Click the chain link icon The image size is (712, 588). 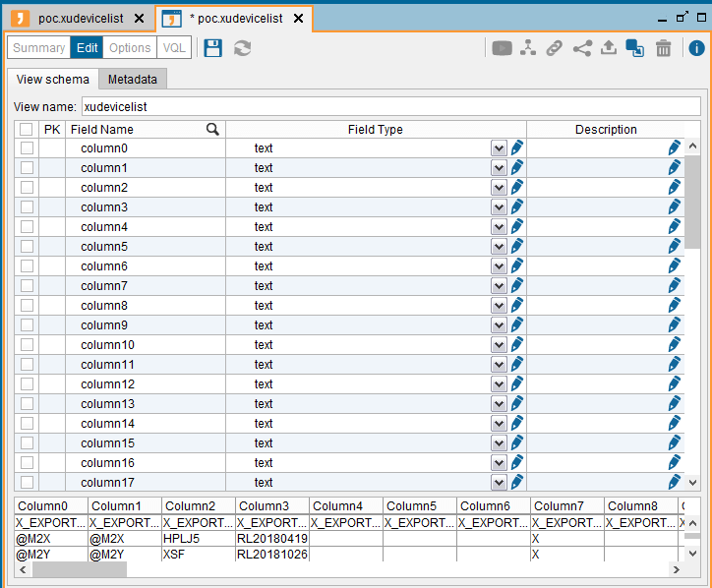click(554, 47)
